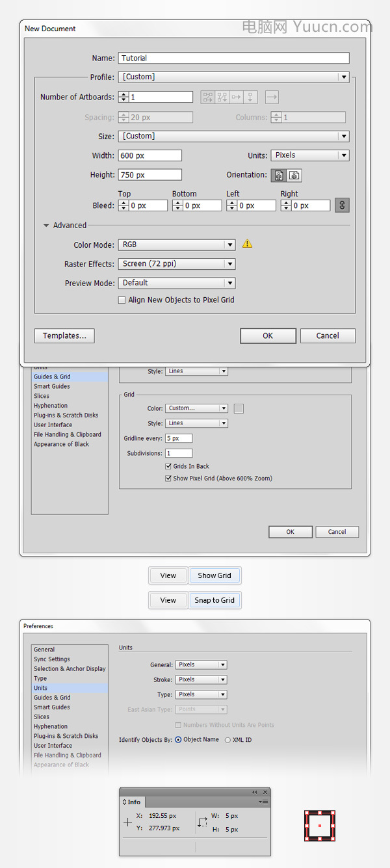Image resolution: width=390 pixels, height=868 pixels.
Task: Select the XML ID radio button
Action: click(x=227, y=740)
